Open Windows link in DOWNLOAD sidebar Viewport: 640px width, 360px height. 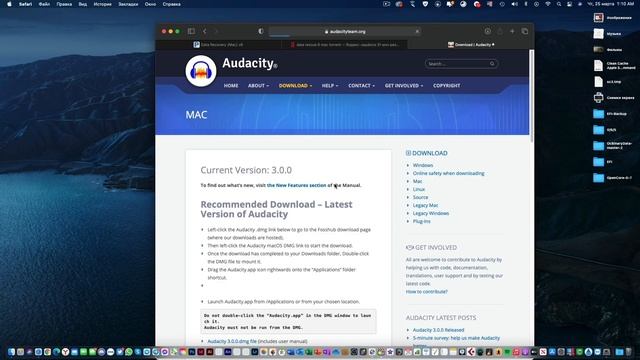click(423, 165)
